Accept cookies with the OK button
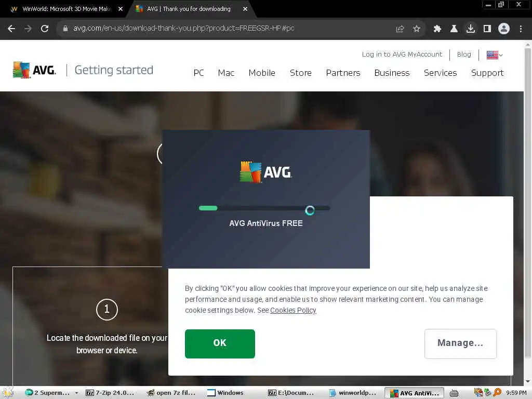This screenshot has width=532, height=399. pyautogui.click(x=220, y=344)
